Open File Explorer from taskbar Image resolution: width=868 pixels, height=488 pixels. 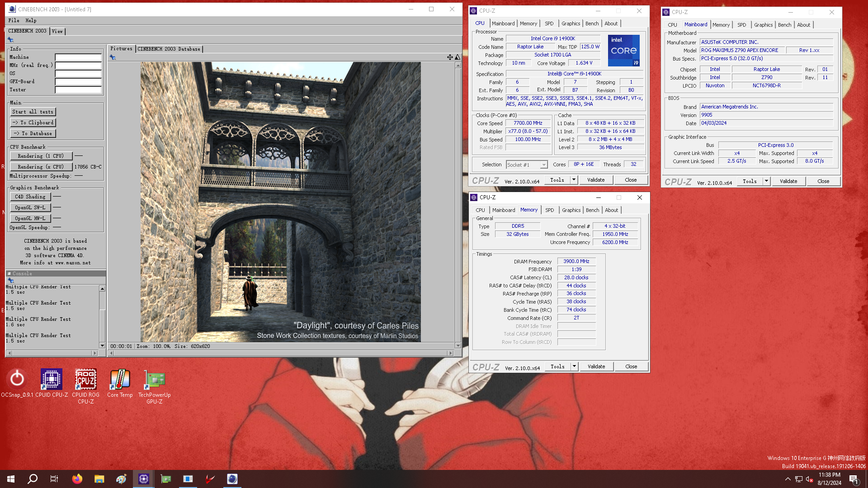tap(99, 479)
